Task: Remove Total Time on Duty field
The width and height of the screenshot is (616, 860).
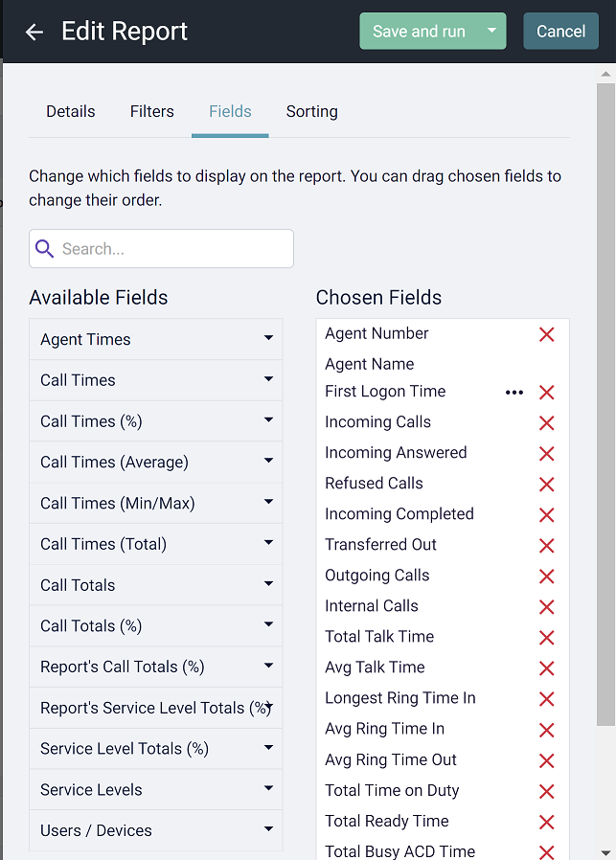Action: pos(546,790)
